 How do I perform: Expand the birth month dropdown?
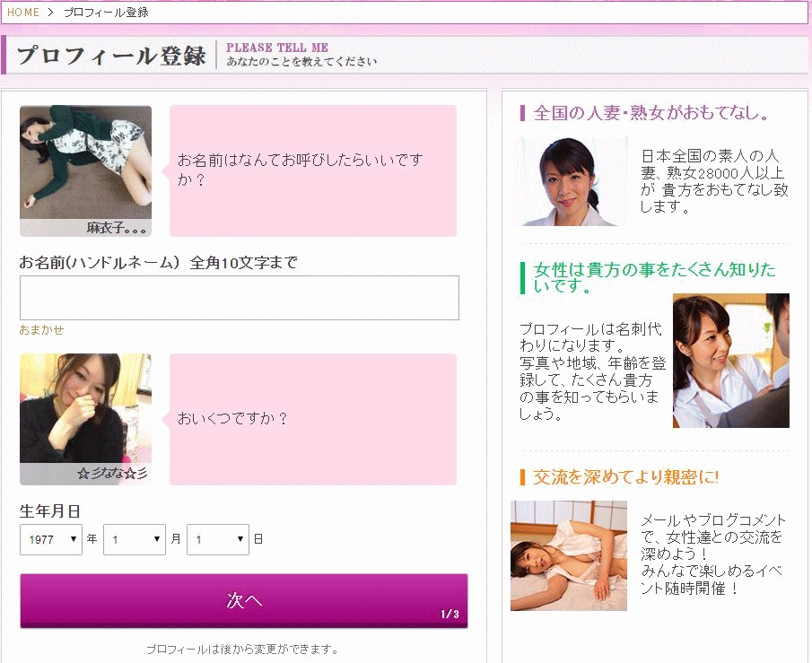135,539
